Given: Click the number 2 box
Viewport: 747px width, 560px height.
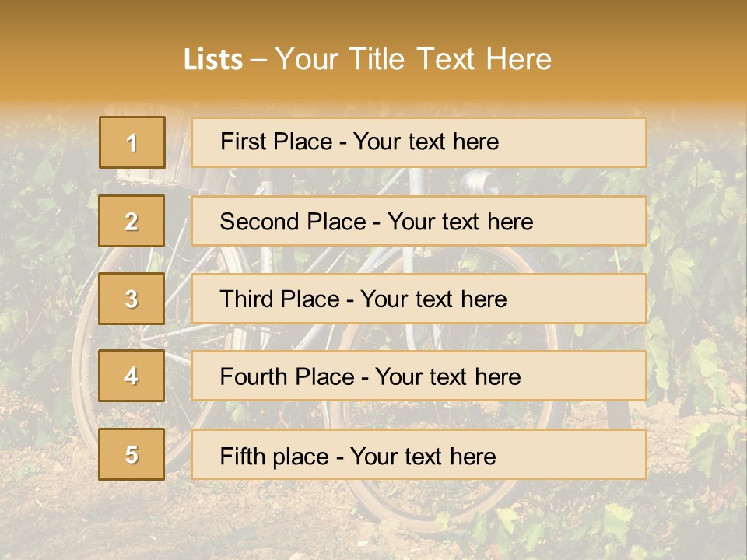Looking at the screenshot, I should 132,221.
